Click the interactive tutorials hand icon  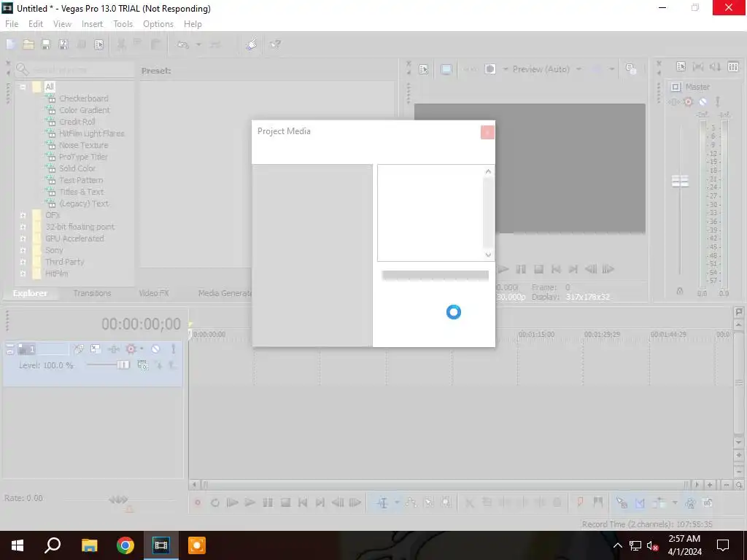pos(252,44)
